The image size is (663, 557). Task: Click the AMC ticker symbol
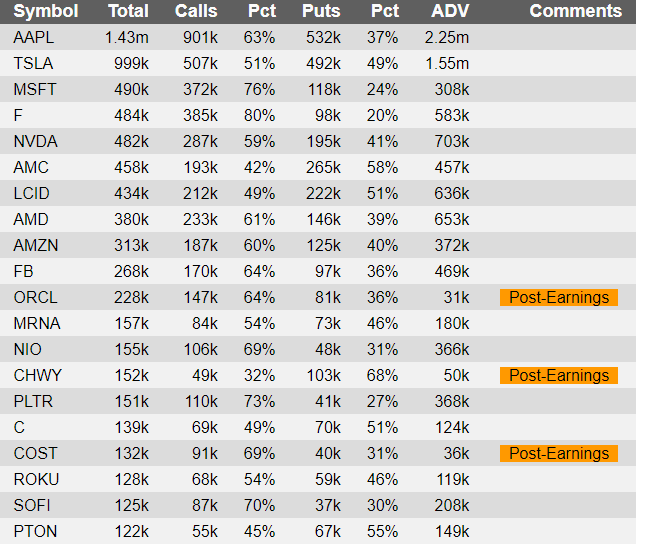coord(31,167)
